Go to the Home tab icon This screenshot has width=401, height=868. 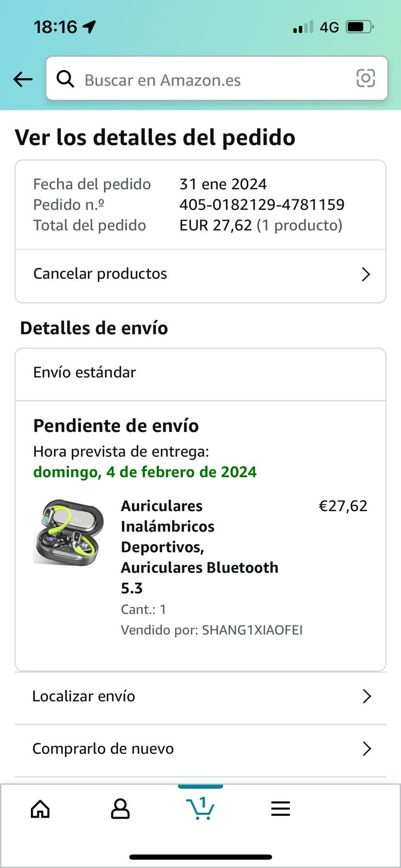click(40, 809)
